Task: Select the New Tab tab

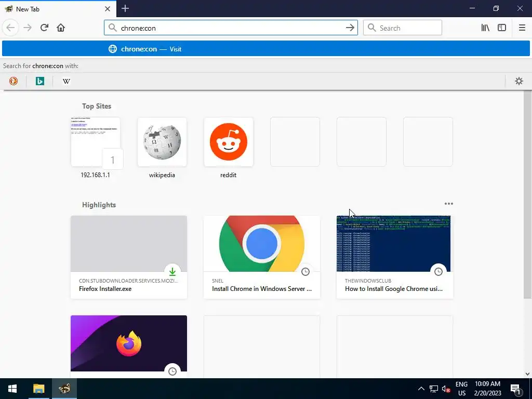Action: click(58, 9)
